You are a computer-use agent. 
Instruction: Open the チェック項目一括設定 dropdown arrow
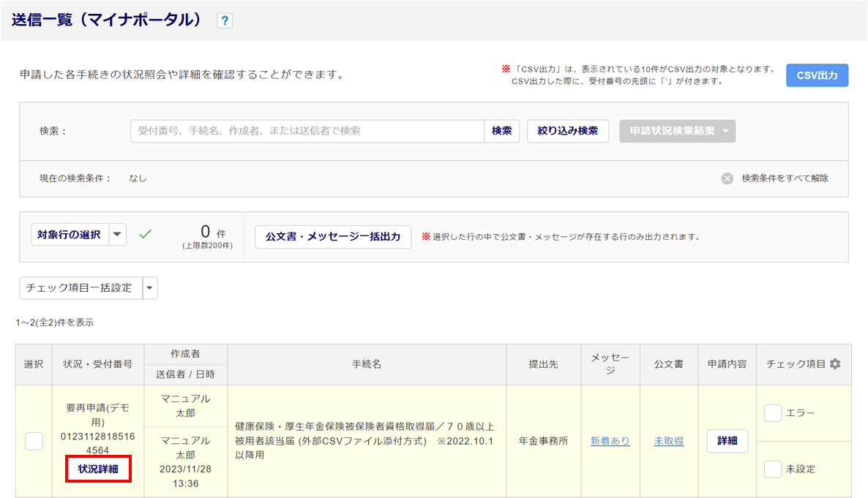click(149, 288)
